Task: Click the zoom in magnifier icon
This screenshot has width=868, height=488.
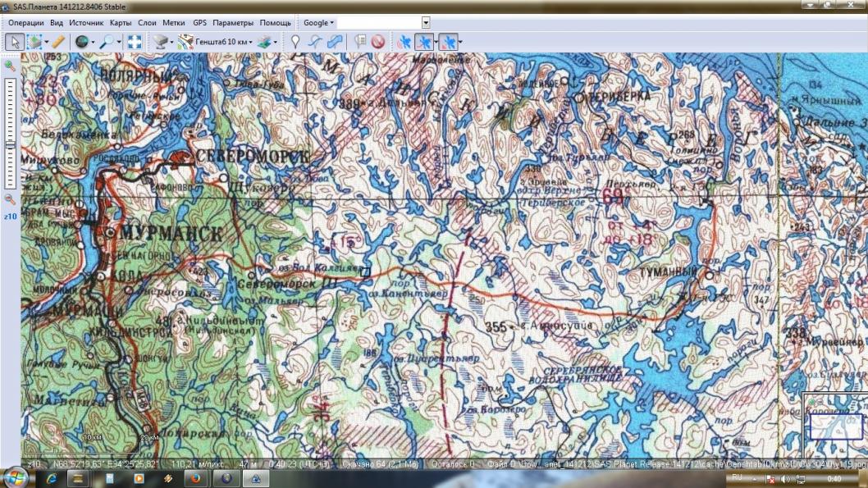Action: (10, 66)
